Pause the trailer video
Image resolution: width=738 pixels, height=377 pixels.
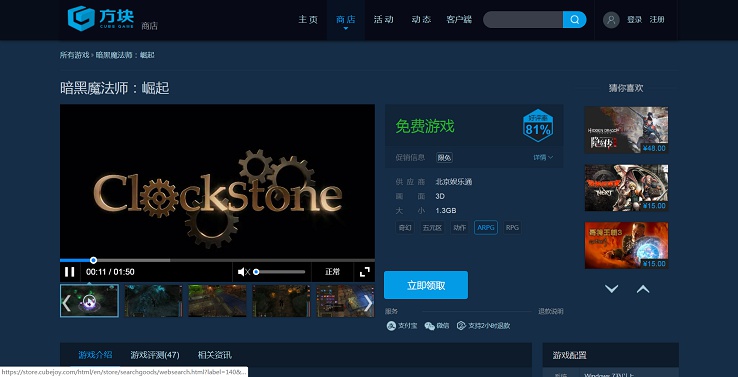(70, 272)
